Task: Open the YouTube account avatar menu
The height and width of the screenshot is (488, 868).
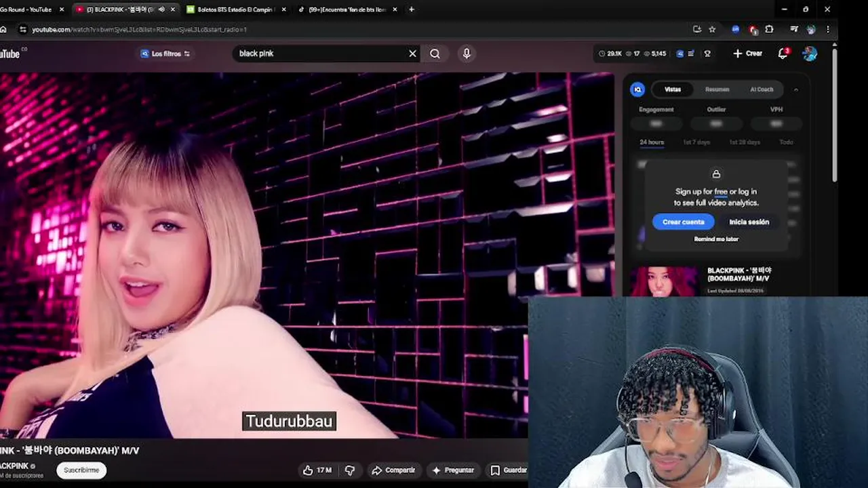Action: pos(810,54)
